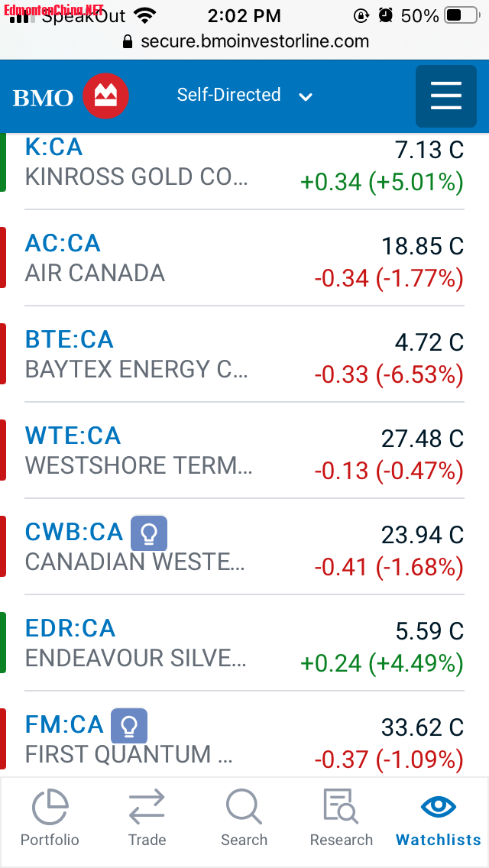The height and width of the screenshot is (868, 489).
Task: Open the WTE:CA Westshore ticker
Action: click(73, 436)
